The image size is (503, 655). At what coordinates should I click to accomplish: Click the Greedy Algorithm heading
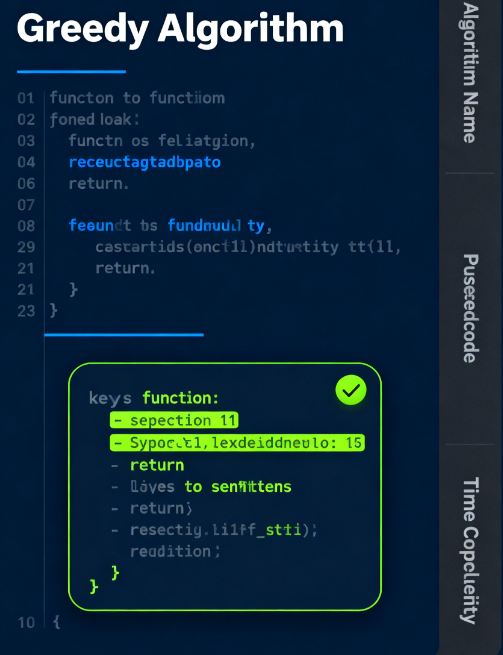180,29
